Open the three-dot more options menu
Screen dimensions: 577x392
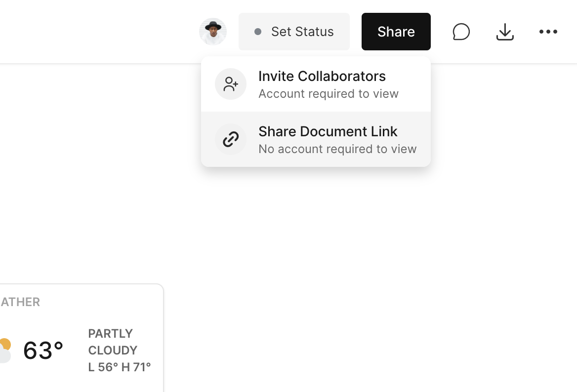pyautogui.click(x=548, y=32)
